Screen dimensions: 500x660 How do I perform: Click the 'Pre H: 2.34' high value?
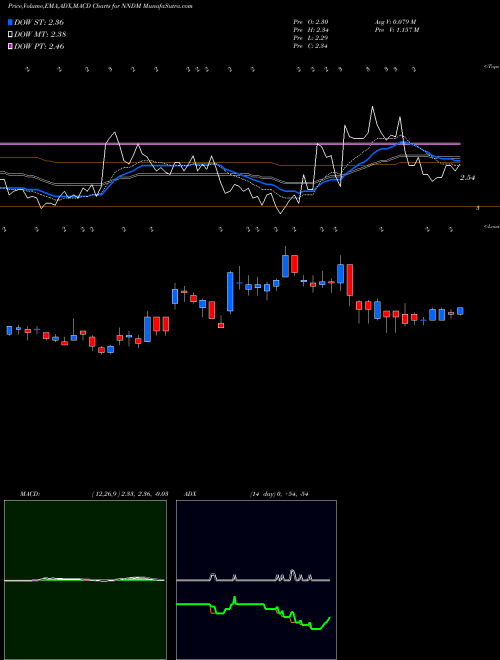(x=311, y=30)
